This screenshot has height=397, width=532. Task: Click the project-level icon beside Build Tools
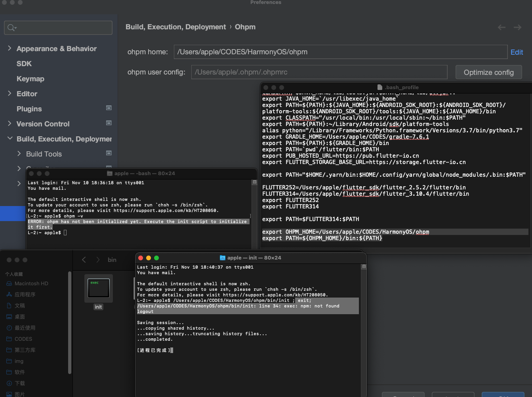click(x=109, y=153)
